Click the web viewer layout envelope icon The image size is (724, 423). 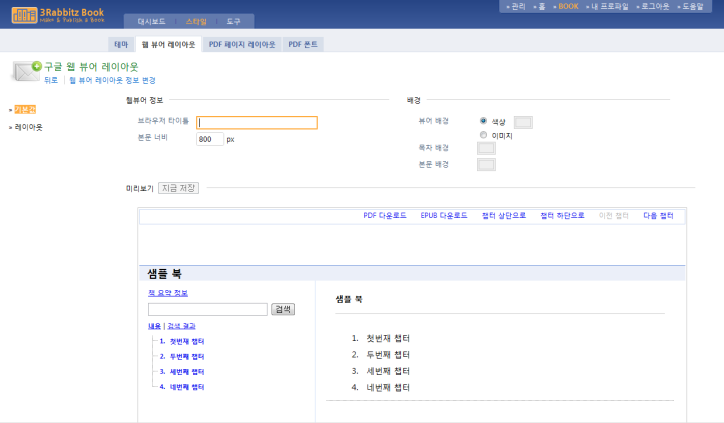(x=25, y=71)
